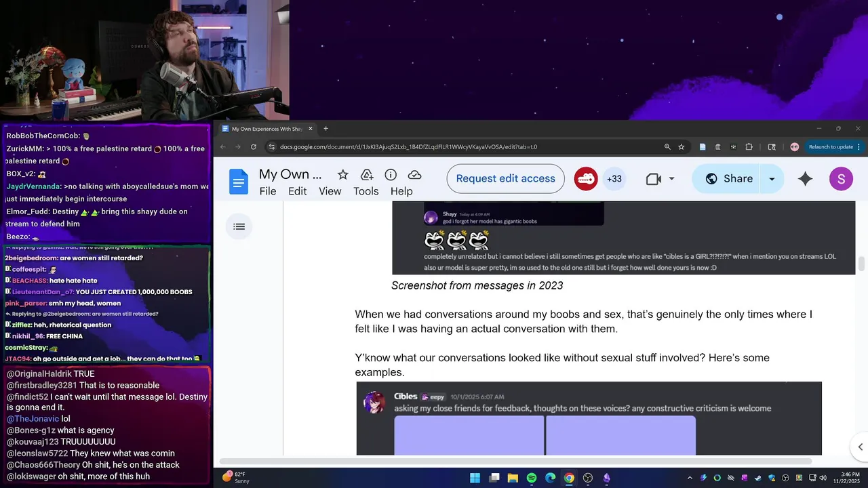The height and width of the screenshot is (488, 868).
Task: Click the zoom magnifier in address bar
Action: tap(667, 147)
